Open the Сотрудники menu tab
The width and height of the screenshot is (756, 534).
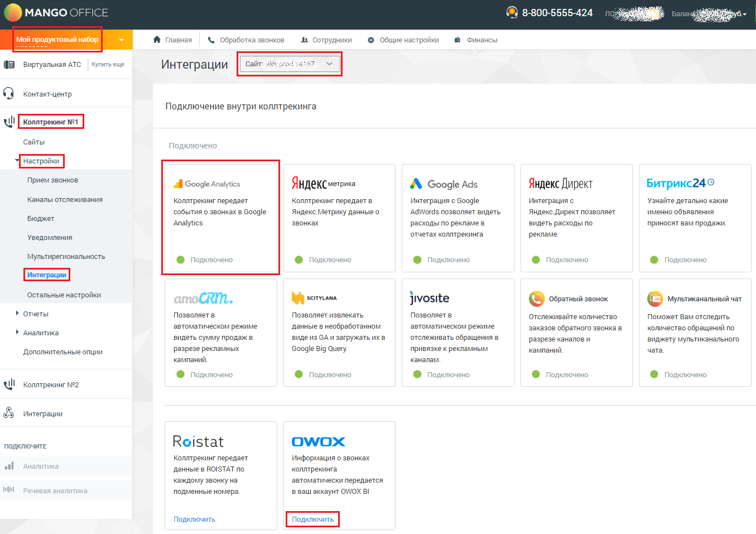tap(326, 40)
